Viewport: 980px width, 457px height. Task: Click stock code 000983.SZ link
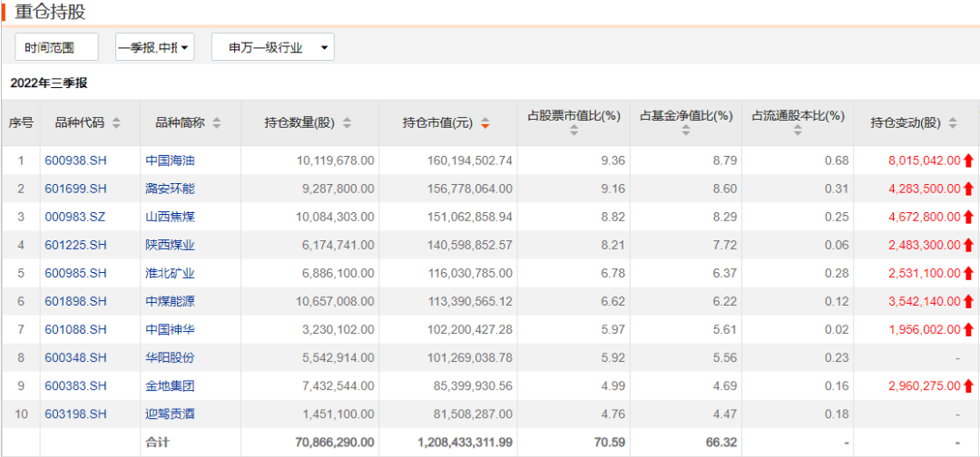tap(75, 217)
